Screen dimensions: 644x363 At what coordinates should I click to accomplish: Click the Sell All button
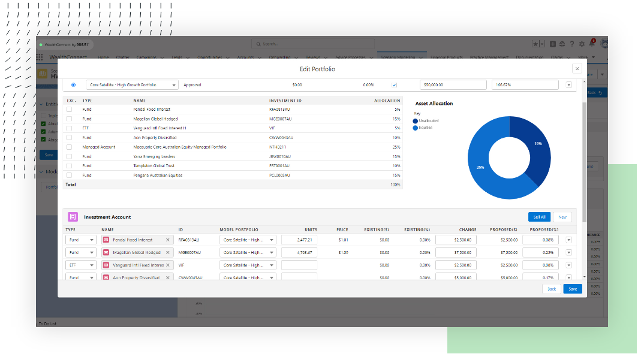539,217
